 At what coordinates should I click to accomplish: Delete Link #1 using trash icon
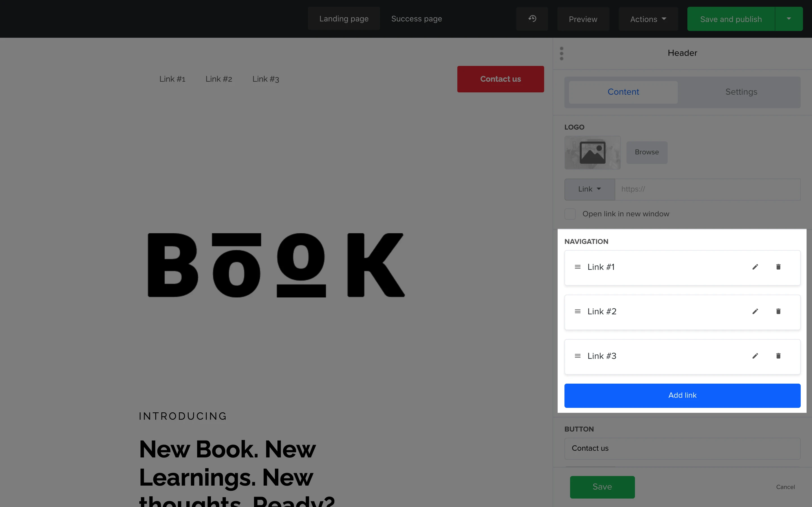(x=778, y=267)
